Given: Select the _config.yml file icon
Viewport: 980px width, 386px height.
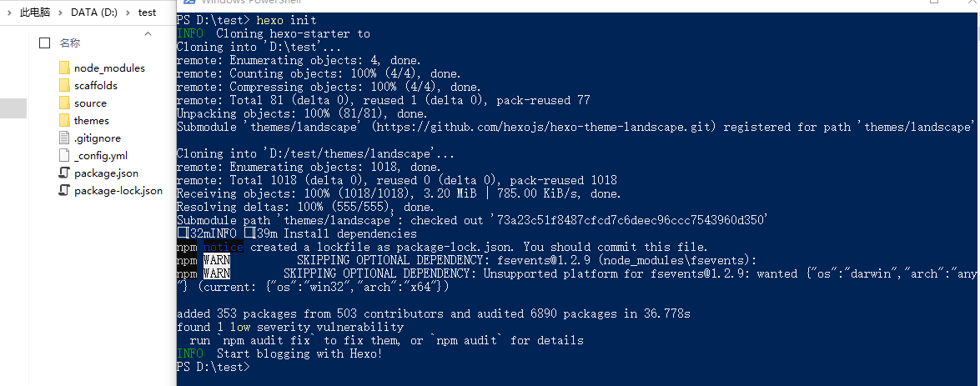Looking at the screenshot, I should (63, 156).
